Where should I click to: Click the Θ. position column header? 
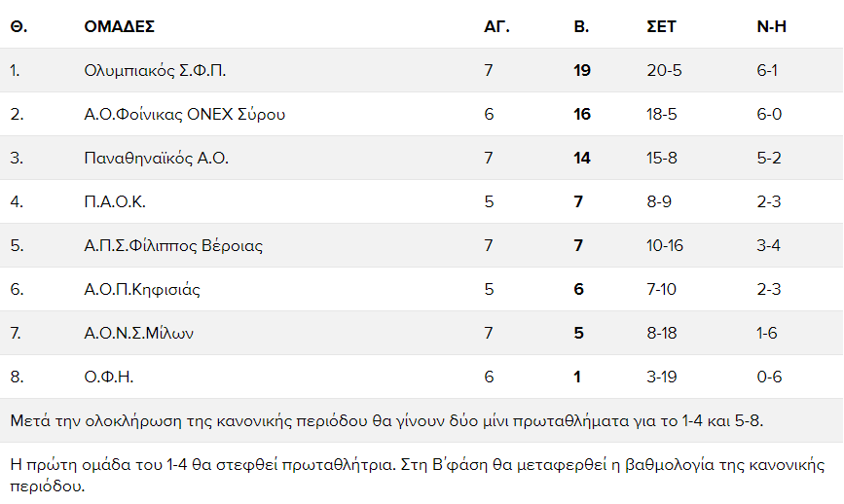(x=18, y=26)
